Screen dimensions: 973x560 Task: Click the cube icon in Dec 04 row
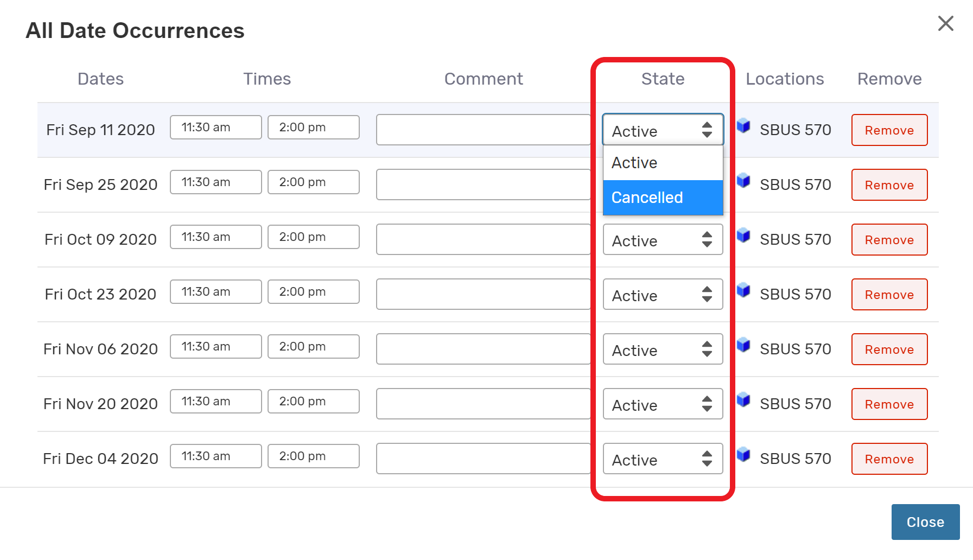(743, 455)
